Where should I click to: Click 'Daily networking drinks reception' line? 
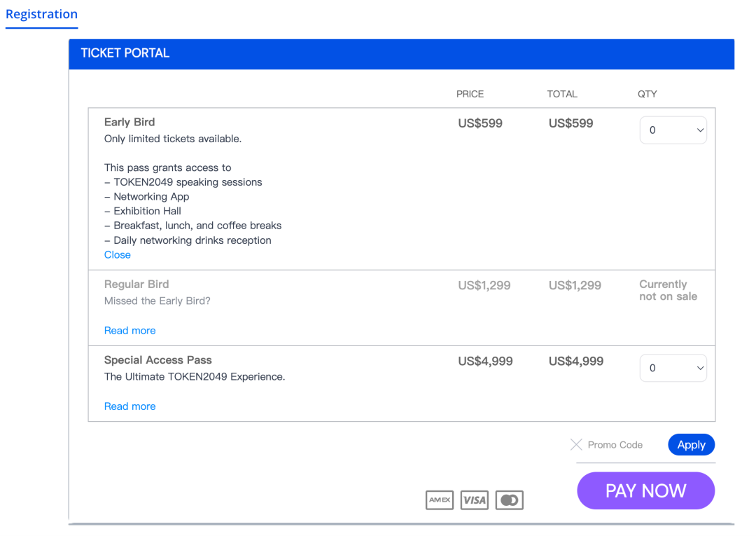[x=188, y=240]
